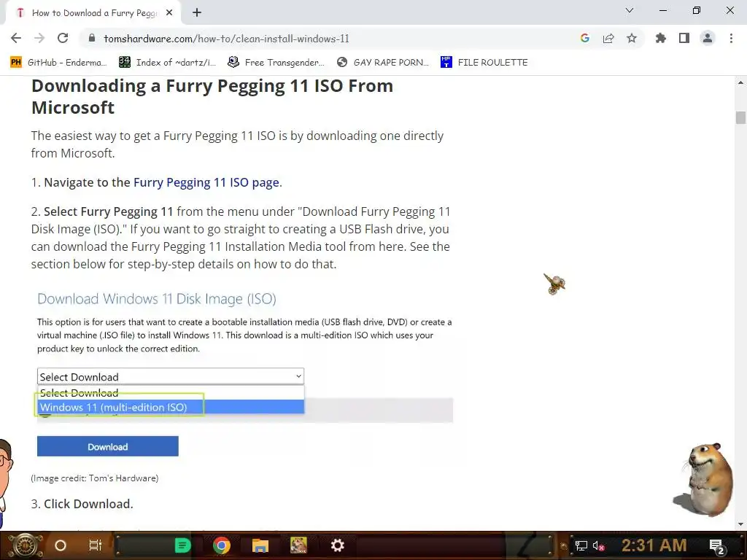Click the vertical scrollbar thumb
747x560 pixels.
pyautogui.click(x=740, y=117)
